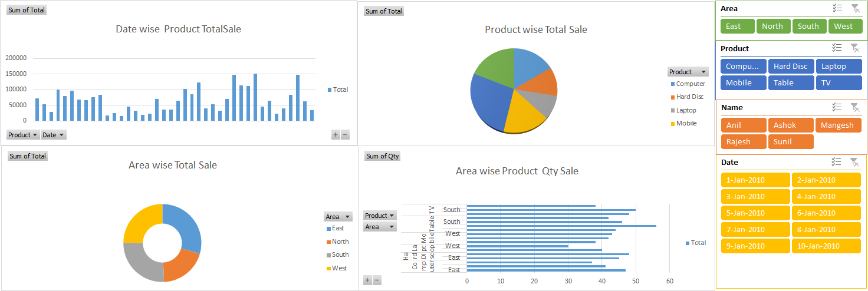The height and width of the screenshot is (291, 868).
Task: Clear filter in the Area slicer
Action: point(855,8)
